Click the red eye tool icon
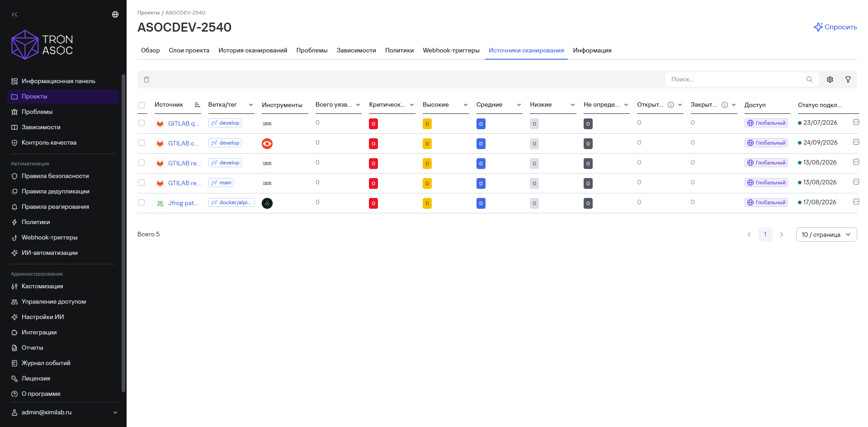This screenshot has width=868, height=427. click(267, 144)
